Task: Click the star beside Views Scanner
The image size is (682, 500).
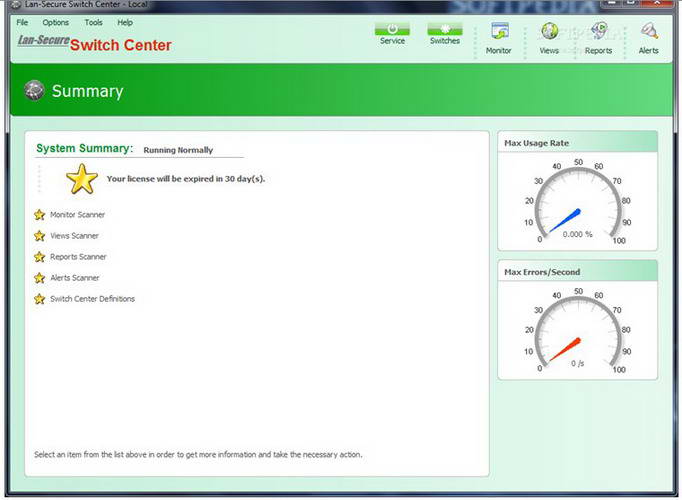Action: [x=40, y=236]
